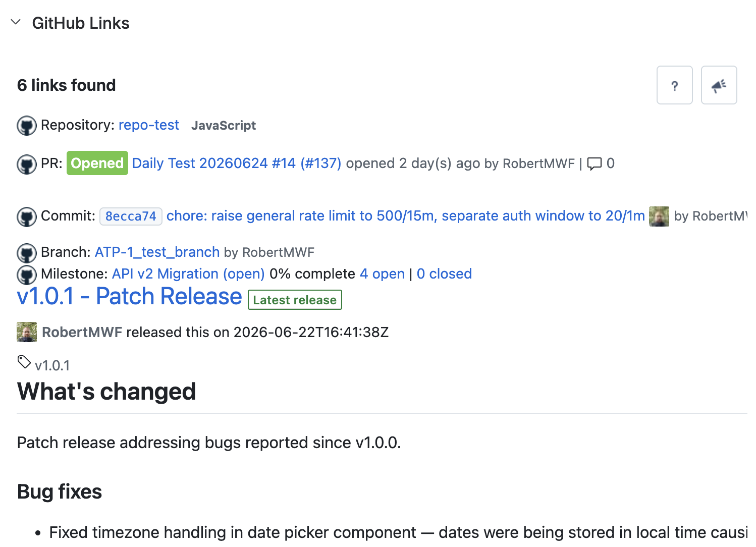Click GitHub icon beside Milestone row
Image resolution: width=756 pixels, height=547 pixels.
pos(27,275)
